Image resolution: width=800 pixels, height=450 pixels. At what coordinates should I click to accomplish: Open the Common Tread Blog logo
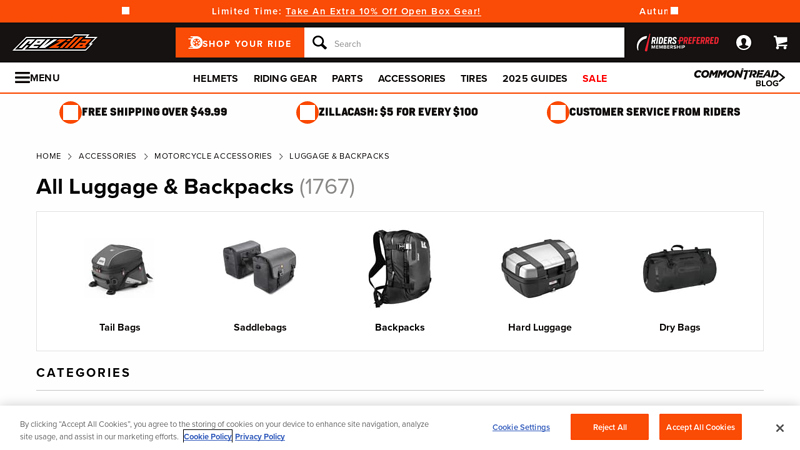(x=739, y=78)
